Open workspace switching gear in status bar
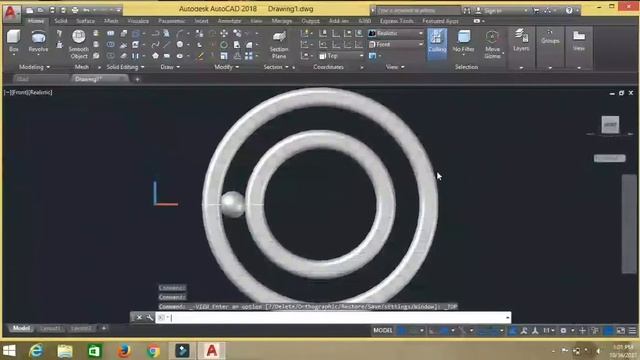 click(x=564, y=331)
